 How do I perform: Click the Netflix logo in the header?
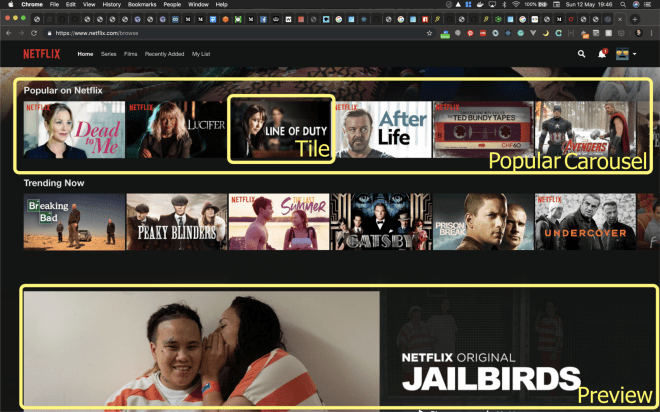[x=41, y=54]
